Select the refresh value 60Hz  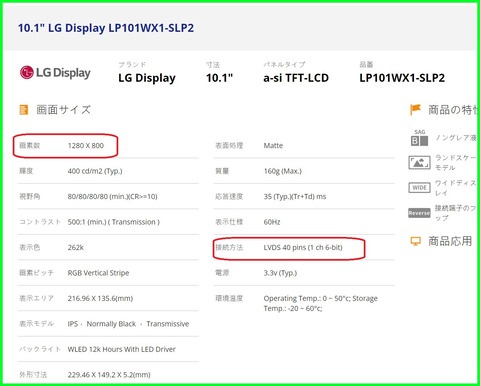272,222
